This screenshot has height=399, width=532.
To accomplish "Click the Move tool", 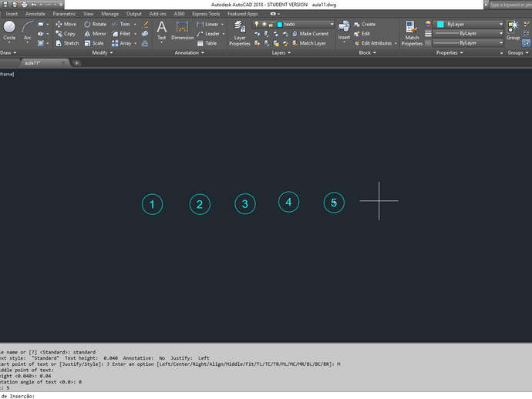I will click(x=66, y=24).
